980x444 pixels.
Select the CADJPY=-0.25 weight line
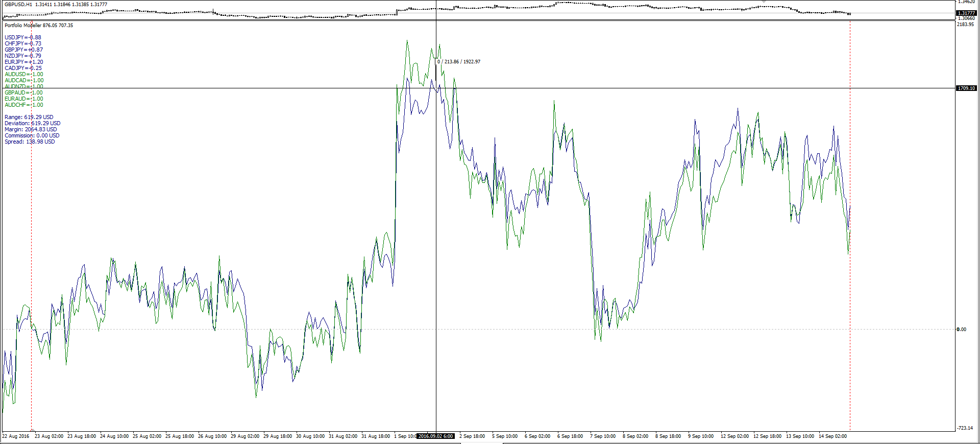point(23,68)
